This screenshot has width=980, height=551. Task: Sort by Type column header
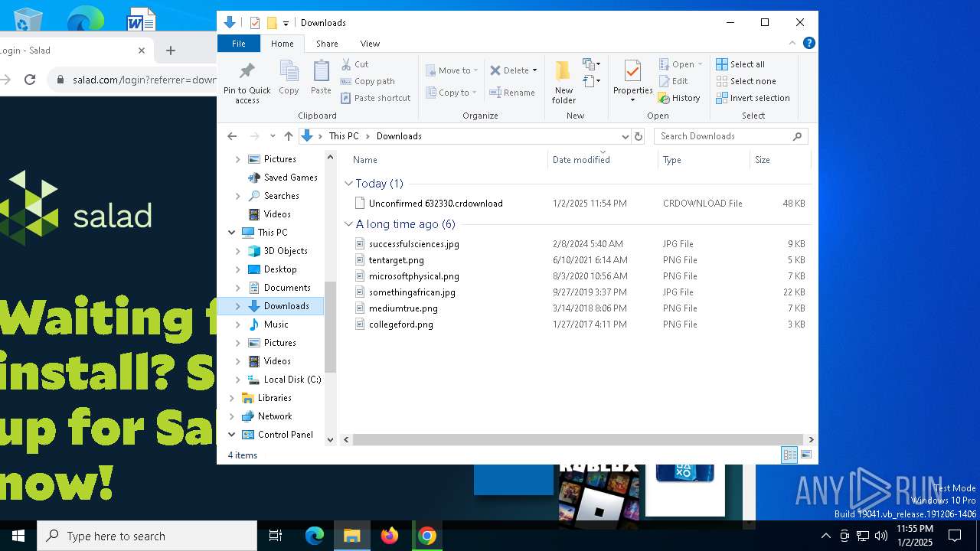704,160
